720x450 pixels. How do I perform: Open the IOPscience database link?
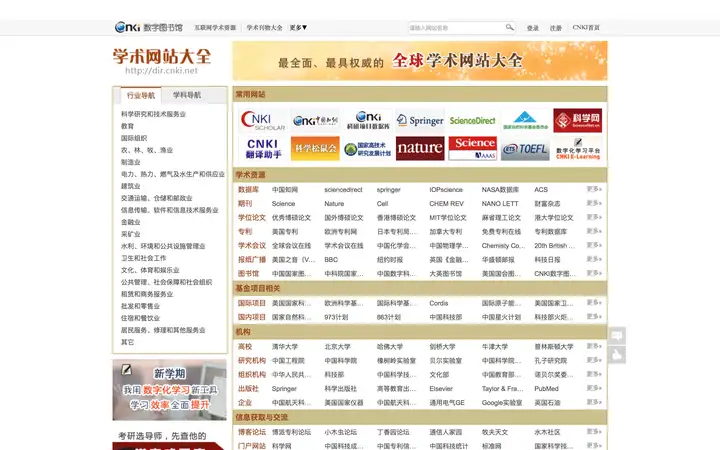pyautogui.click(x=446, y=190)
